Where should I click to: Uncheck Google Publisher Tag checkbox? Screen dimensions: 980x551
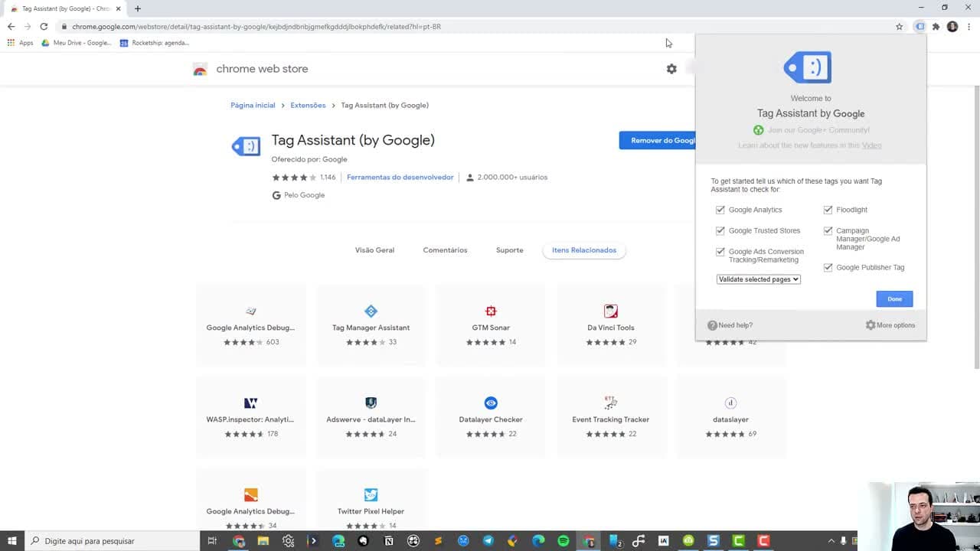click(828, 268)
